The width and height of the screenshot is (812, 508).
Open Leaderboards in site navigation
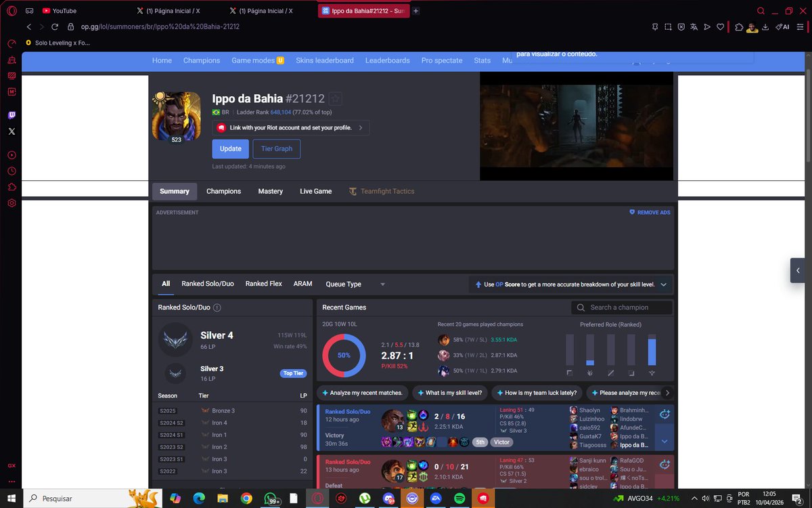[387, 60]
